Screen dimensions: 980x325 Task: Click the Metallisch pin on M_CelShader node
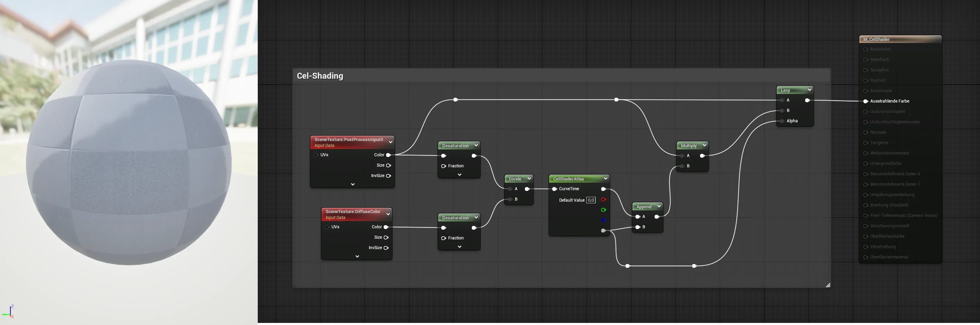pos(866,60)
